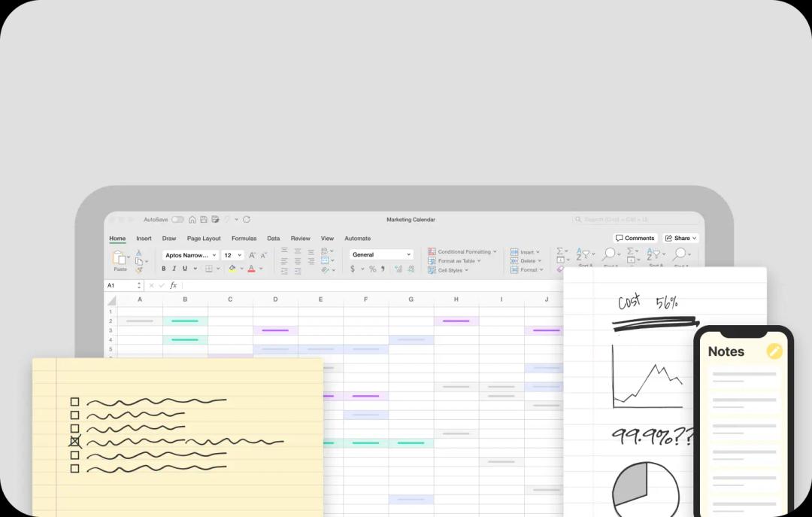
Task: Click the Percent Style icon
Action: 372,269
